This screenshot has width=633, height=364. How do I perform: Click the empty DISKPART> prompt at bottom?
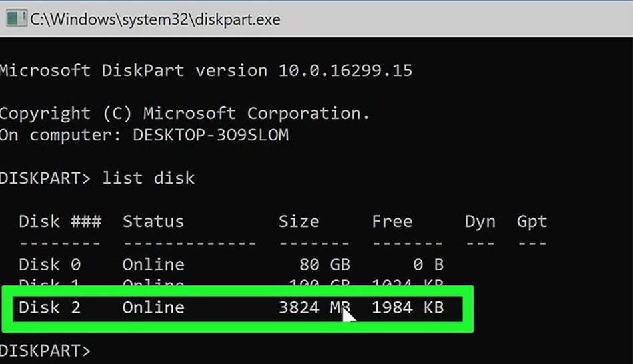45,351
